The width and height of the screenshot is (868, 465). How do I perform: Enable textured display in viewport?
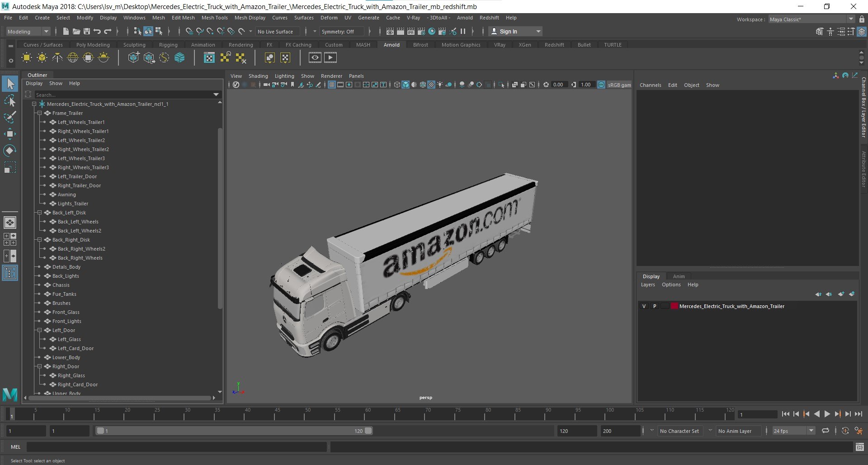(x=431, y=85)
